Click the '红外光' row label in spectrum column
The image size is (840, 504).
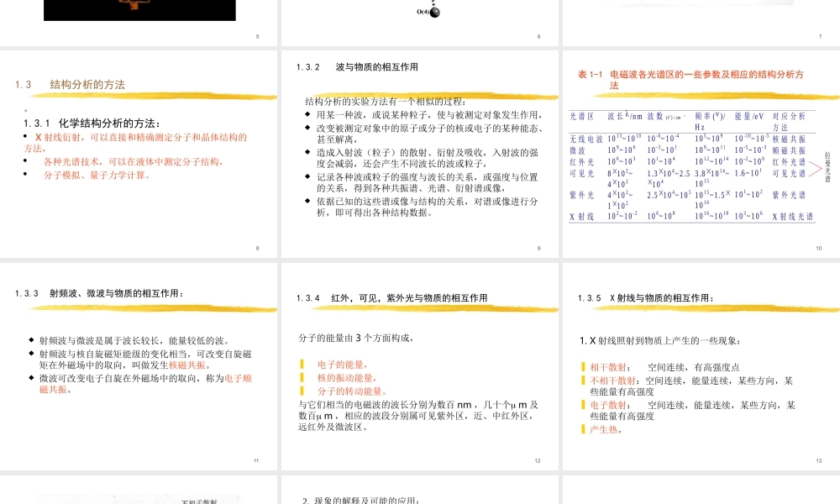click(581, 162)
